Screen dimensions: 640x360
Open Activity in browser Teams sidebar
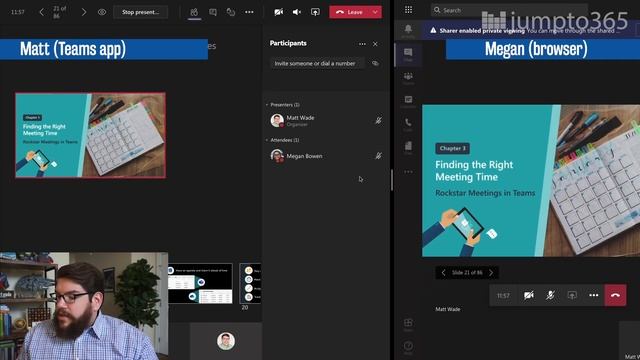pyautogui.click(x=408, y=31)
